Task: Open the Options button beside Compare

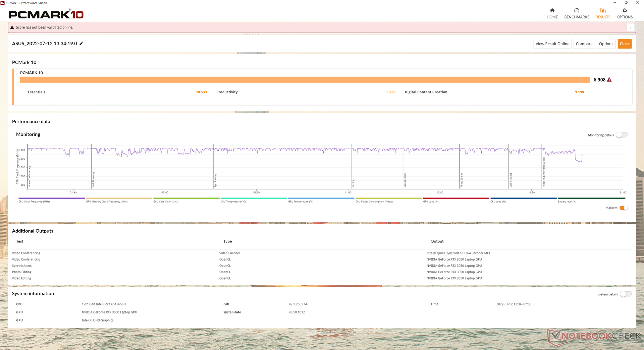Action: click(x=606, y=44)
